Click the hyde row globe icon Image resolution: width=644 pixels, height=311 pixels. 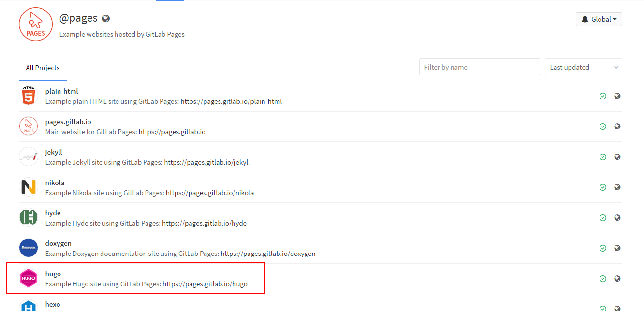pyautogui.click(x=617, y=218)
